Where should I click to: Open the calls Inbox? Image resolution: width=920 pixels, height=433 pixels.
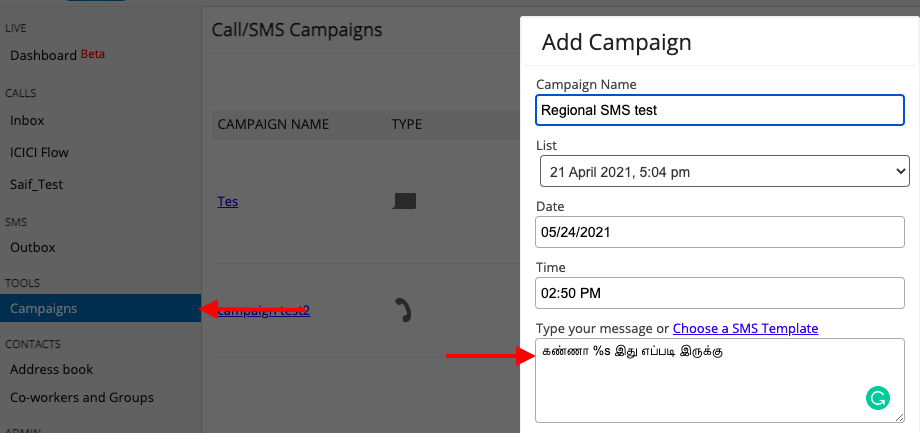(27, 120)
